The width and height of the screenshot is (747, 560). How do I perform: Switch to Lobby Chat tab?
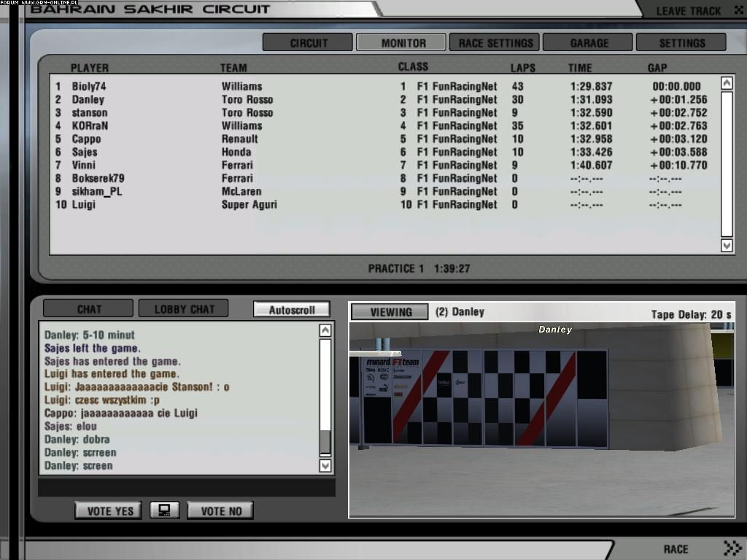click(x=183, y=308)
